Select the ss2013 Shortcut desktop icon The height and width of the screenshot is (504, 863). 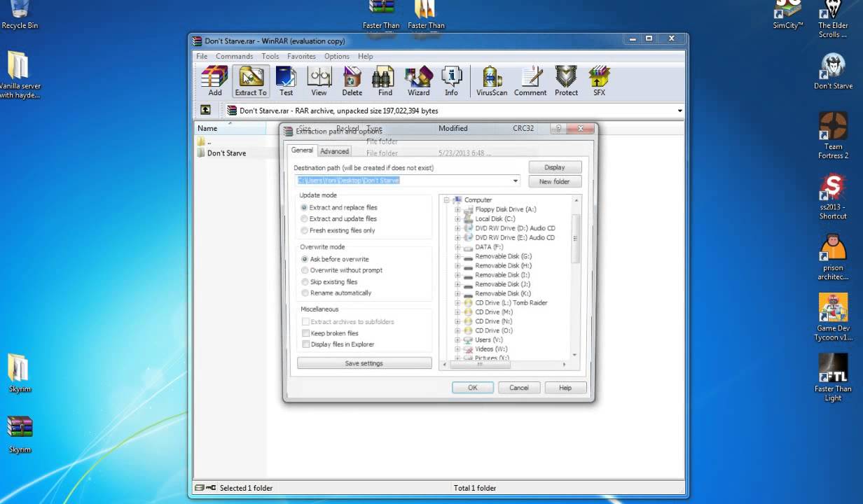coord(833,197)
